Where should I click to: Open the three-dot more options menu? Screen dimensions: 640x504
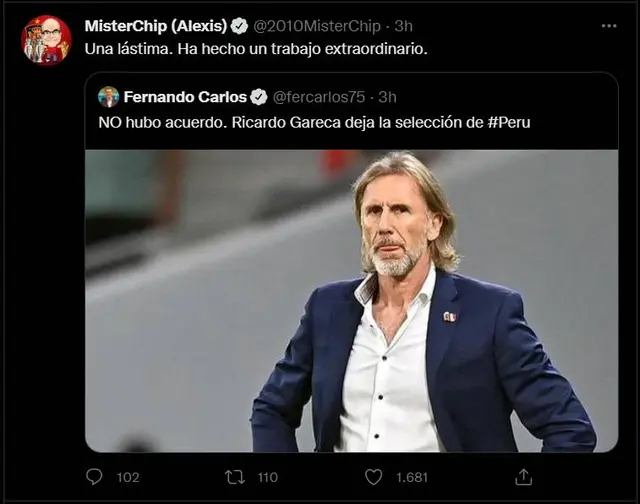pyautogui.click(x=608, y=26)
